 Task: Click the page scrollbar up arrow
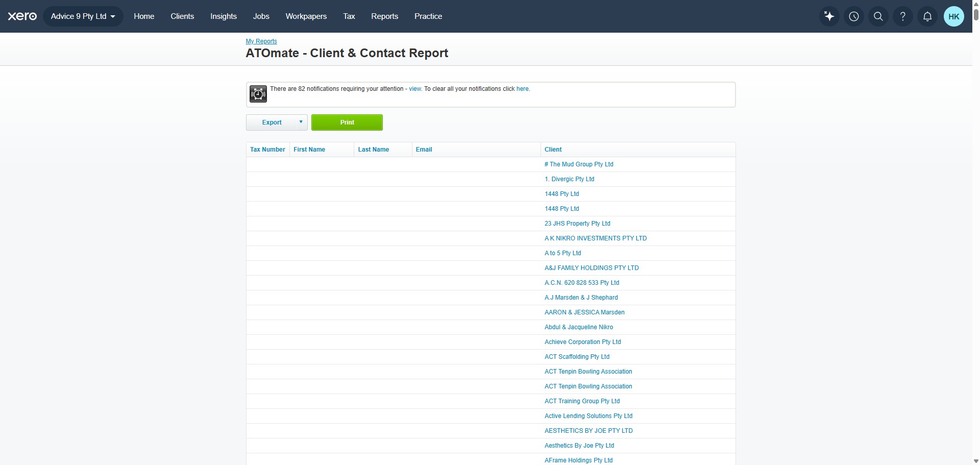pos(976,4)
